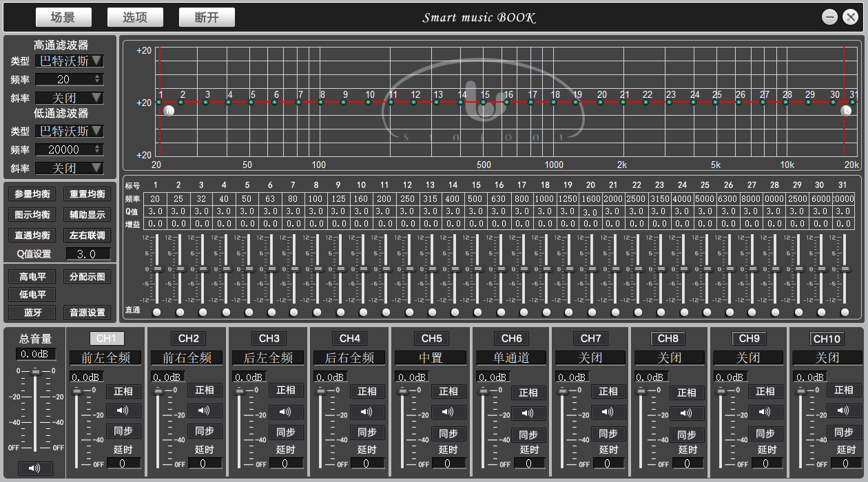The image size is (868, 482).
Task: Expand the low-pass filter 斜率 dropdown
Action: coord(69,168)
